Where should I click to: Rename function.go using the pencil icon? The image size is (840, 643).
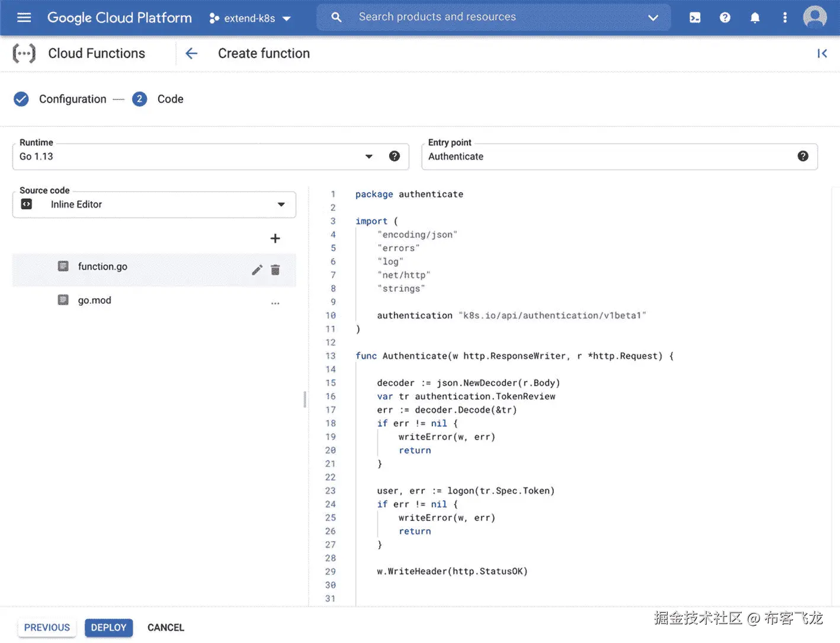click(257, 270)
